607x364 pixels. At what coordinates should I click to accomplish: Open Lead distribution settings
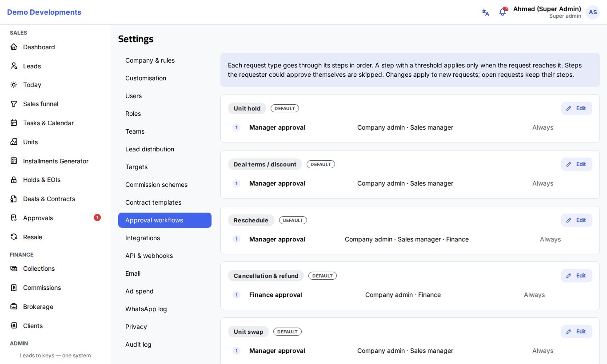[165, 149]
